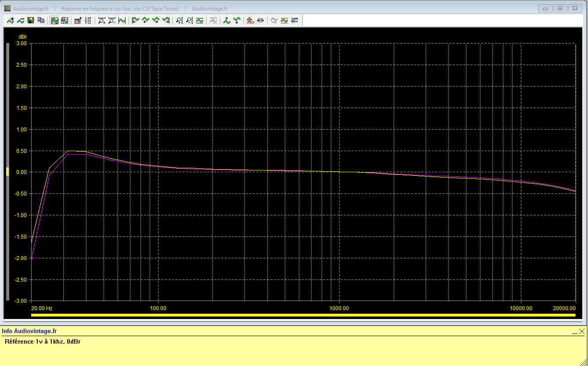The height and width of the screenshot is (366, 588).
Task: Step curve left with arrow icon
Action: 145,20
